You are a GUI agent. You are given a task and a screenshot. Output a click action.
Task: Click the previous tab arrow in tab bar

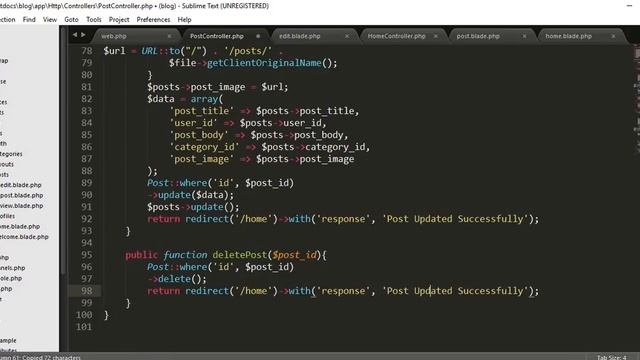75,35
